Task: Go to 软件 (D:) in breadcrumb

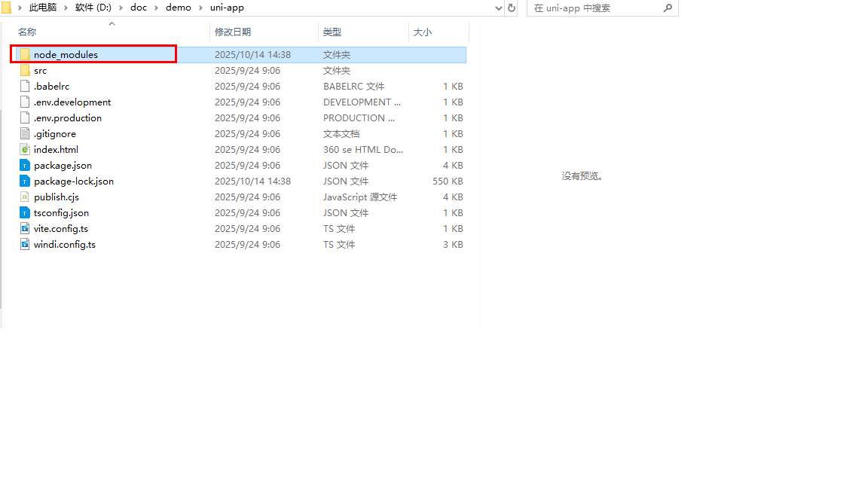Action: pos(93,8)
